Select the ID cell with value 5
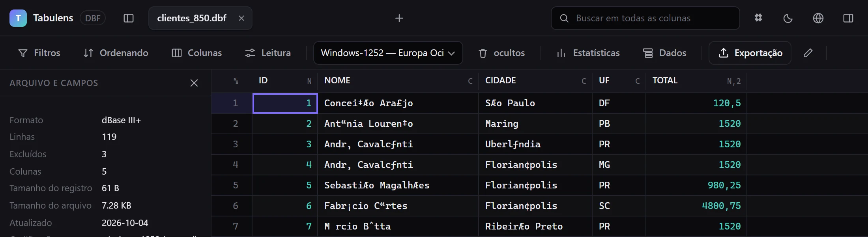The image size is (868, 237). click(285, 185)
